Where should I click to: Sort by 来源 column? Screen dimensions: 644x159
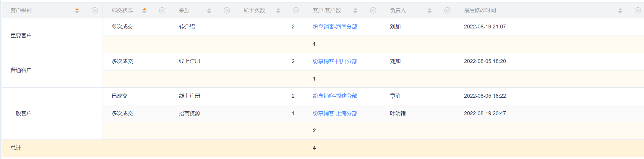(x=209, y=11)
